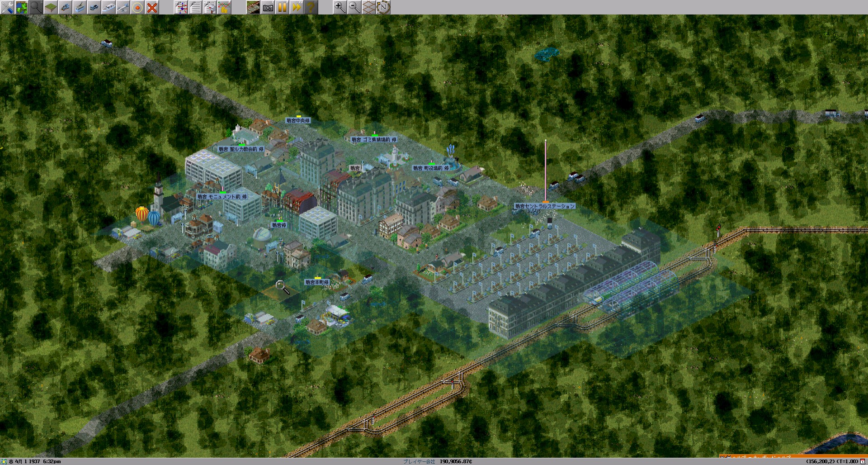Click the observatory dome building in town

coord(262,238)
